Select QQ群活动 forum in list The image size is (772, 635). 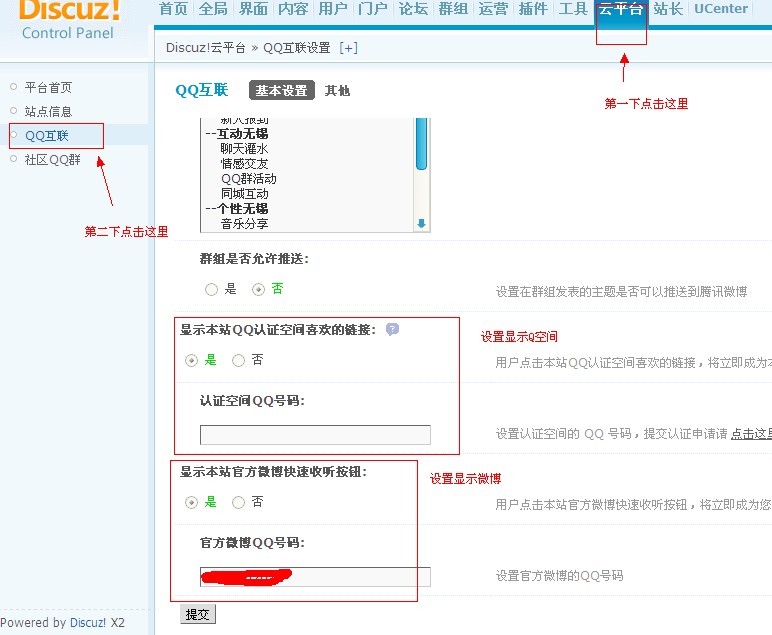[249, 179]
